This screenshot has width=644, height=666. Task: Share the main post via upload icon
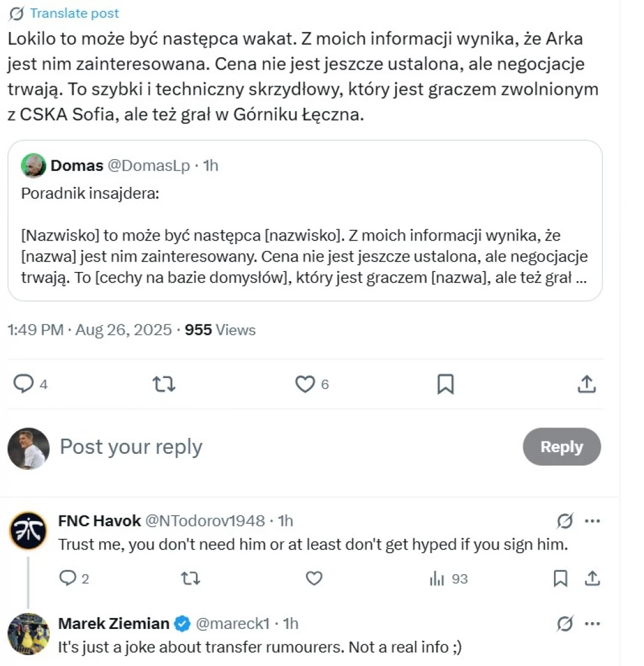[587, 384]
